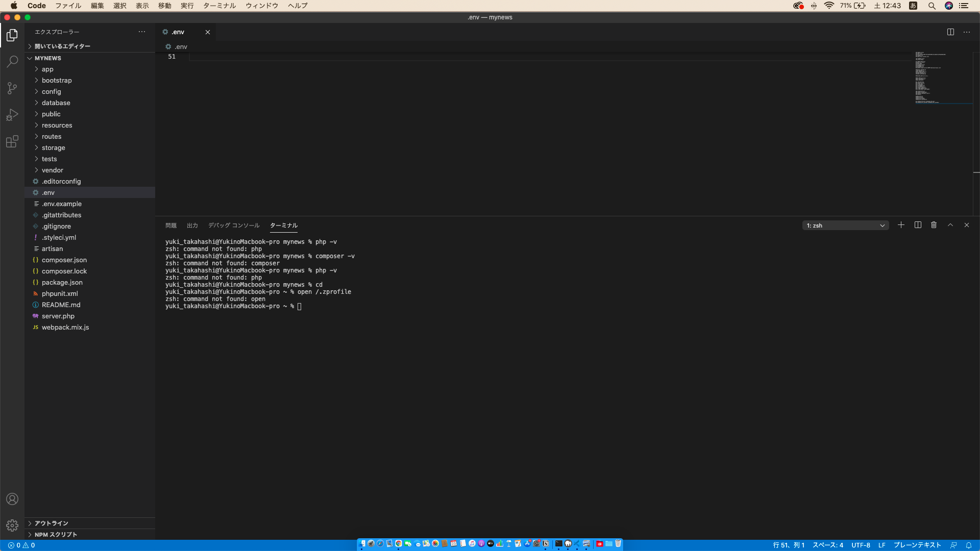Image resolution: width=980 pixels, height=551 pixels.
Task: Open the ターミナル menu in menu bar
Action: (x=219, y=6)
